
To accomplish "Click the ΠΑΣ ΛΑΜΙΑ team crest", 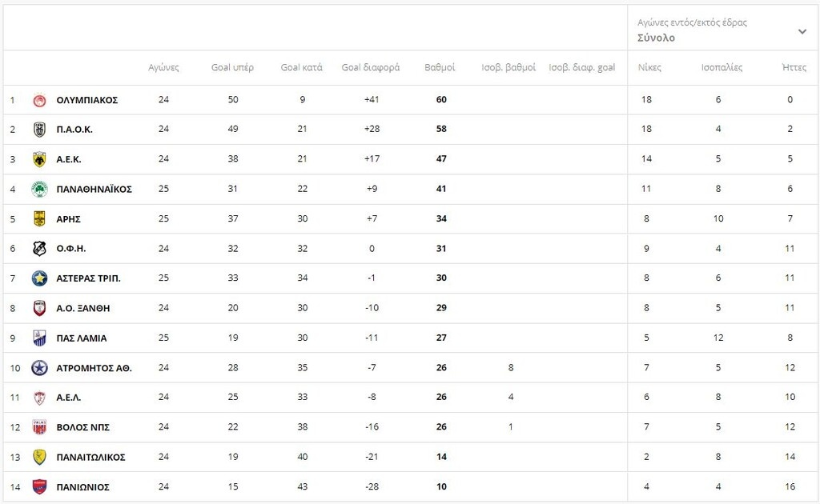I will (39, 338).
